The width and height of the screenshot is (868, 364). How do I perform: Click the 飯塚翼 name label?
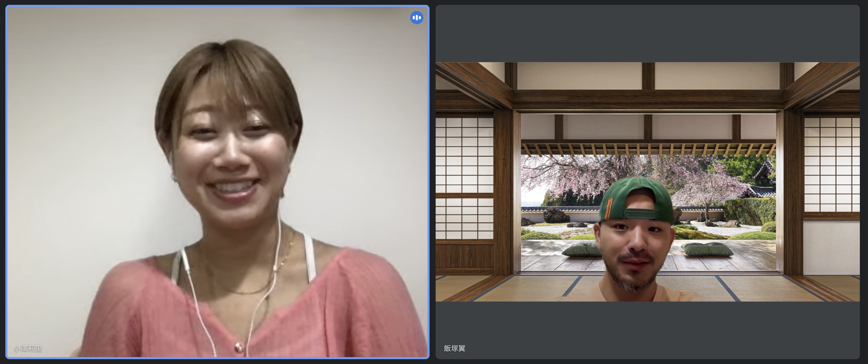(454, 348)
